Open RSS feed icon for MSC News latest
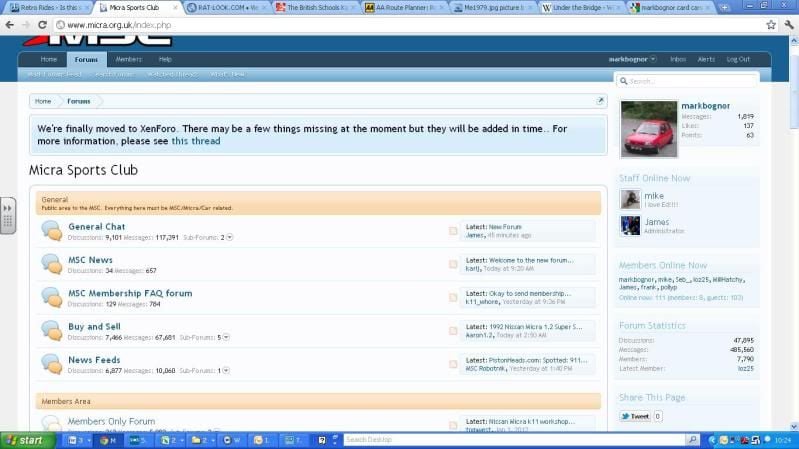 (453, 265)
